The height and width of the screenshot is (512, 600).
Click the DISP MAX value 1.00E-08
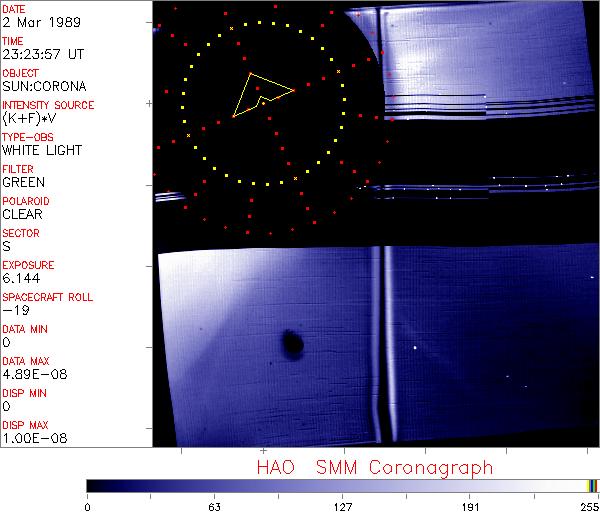tap(31, 439)
